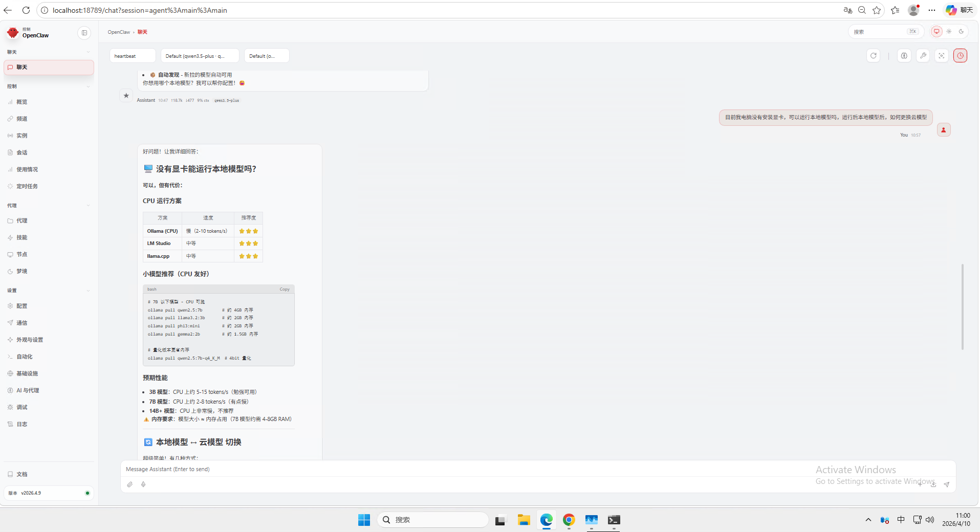Open File Explorer from taskbar
Viewport: 980px width, 532px height.
(x=524, y=520)
